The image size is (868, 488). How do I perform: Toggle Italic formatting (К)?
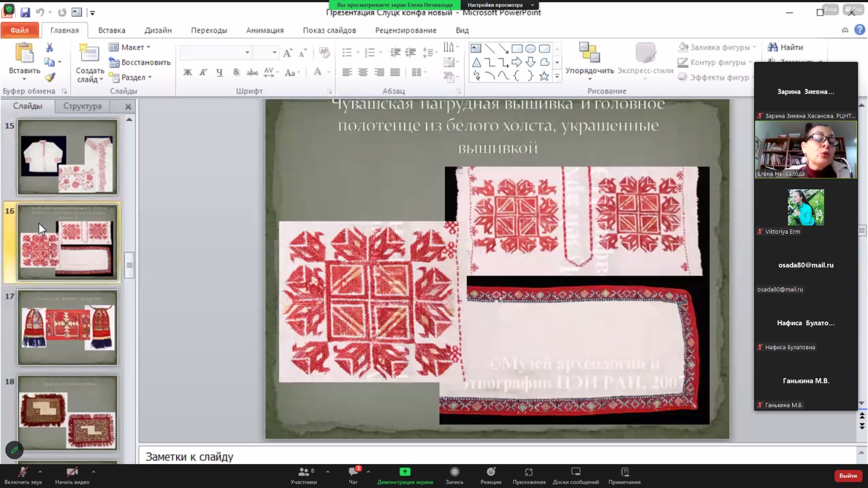203,72
